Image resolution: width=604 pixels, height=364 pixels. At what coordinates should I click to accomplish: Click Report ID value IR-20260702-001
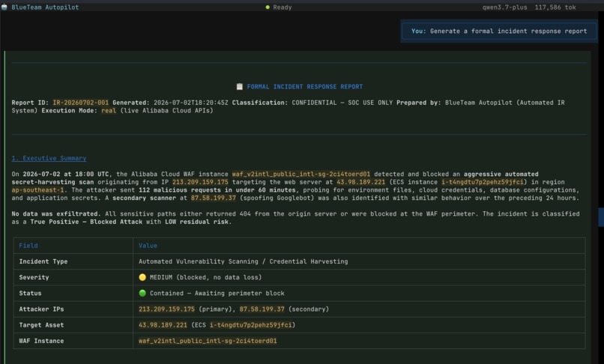[x=80, y=103]
